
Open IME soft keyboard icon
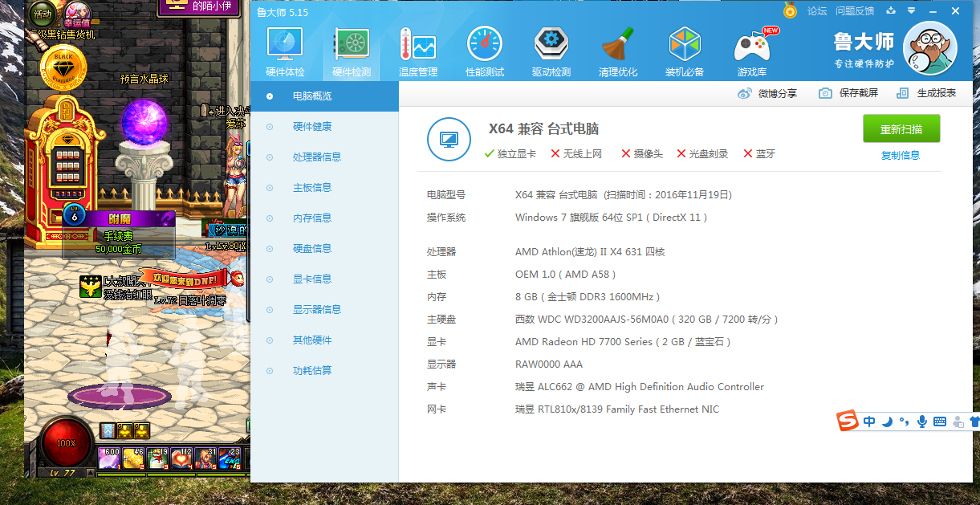940,422
